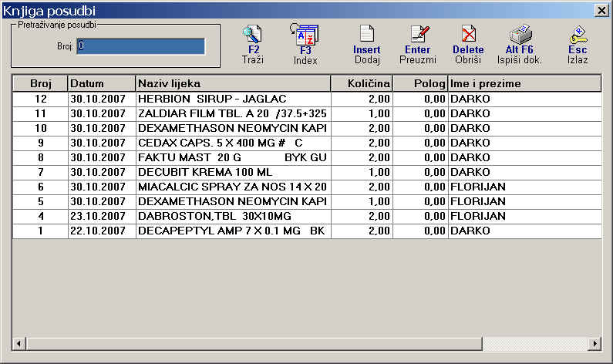
Task: Click the Broj column header
Action: (40, 83)
